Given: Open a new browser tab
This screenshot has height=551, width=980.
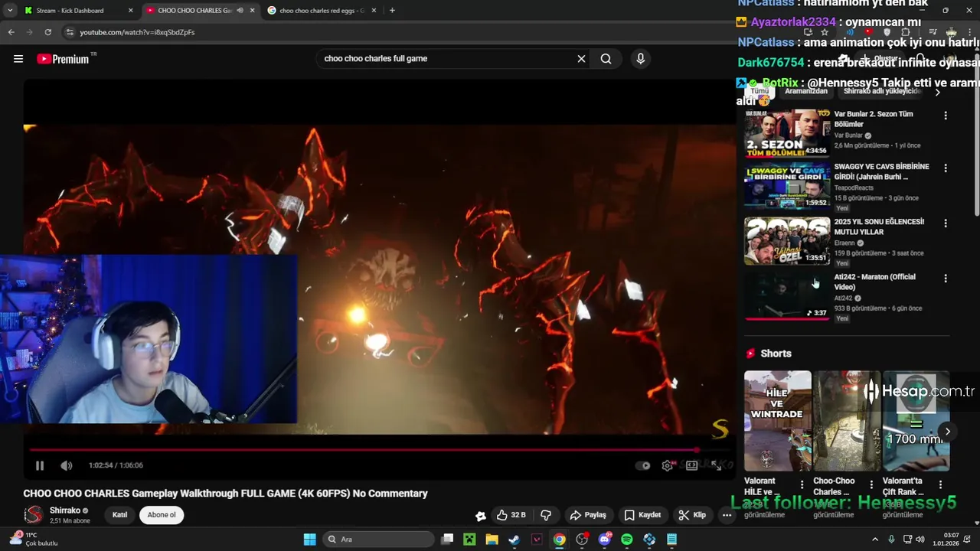Looking at the screenshot, I should (x=392, y=11).
